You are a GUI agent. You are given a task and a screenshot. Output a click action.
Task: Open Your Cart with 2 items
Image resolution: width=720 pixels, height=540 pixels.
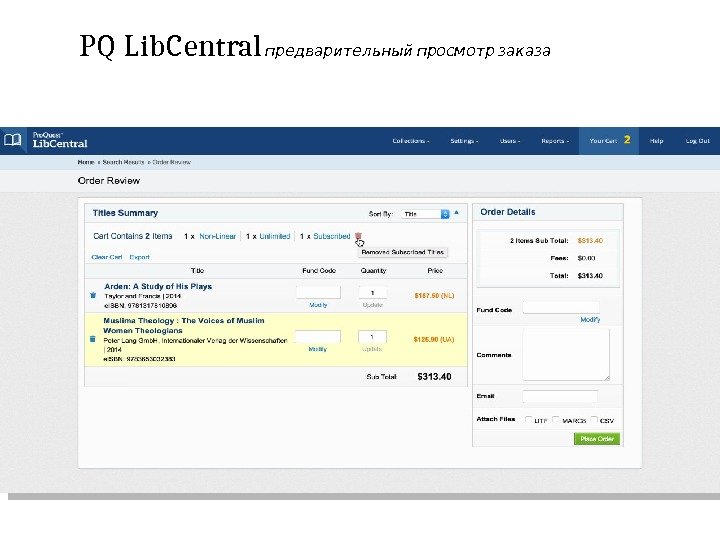click(x=609, y=141)
